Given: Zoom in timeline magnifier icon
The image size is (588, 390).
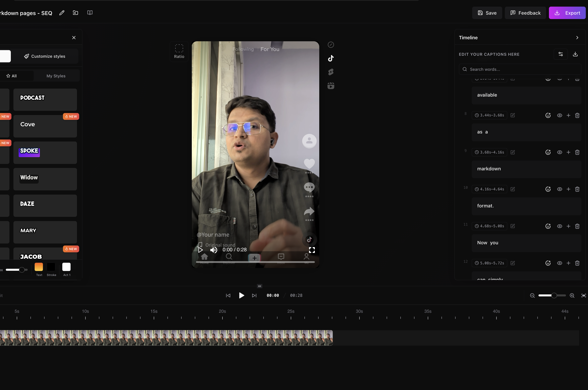Looking at the screenshot, I should pos(572,295).
